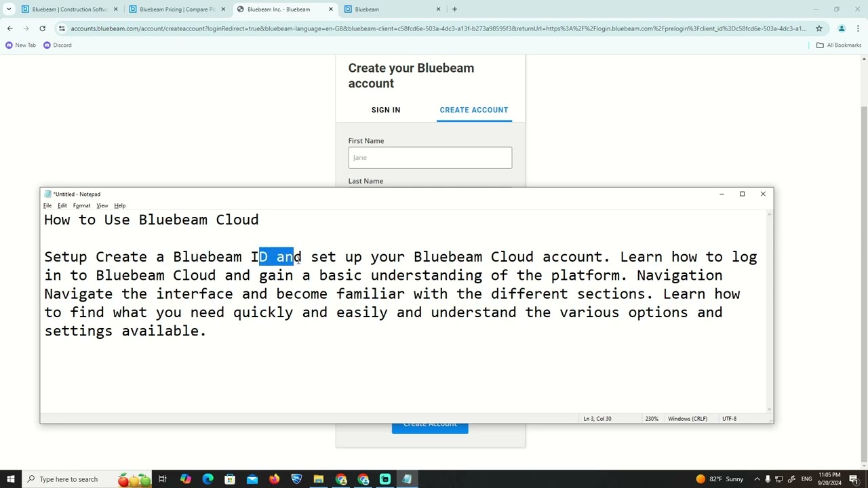The width and height of the screenshot is (868, 488).
Task: Open network settings tray icon
Action: pyautogui.click(x=779, y=479)
